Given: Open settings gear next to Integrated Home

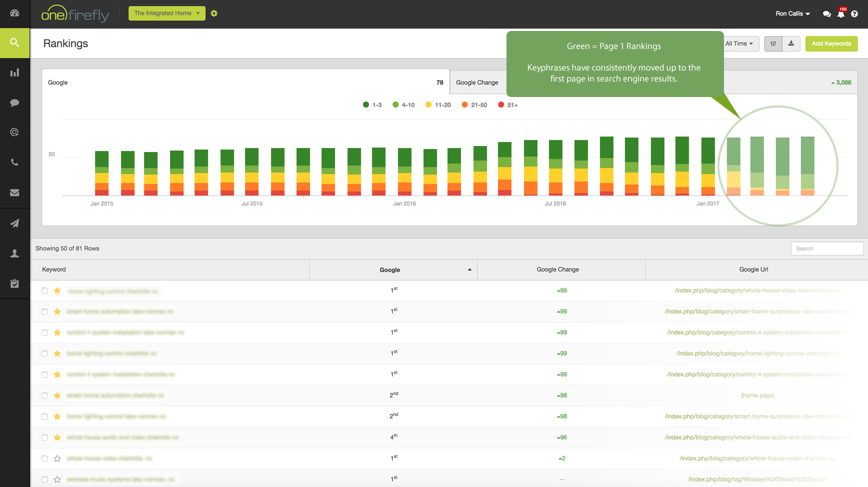Looking at the screenshot, I should tap(214, 13).
